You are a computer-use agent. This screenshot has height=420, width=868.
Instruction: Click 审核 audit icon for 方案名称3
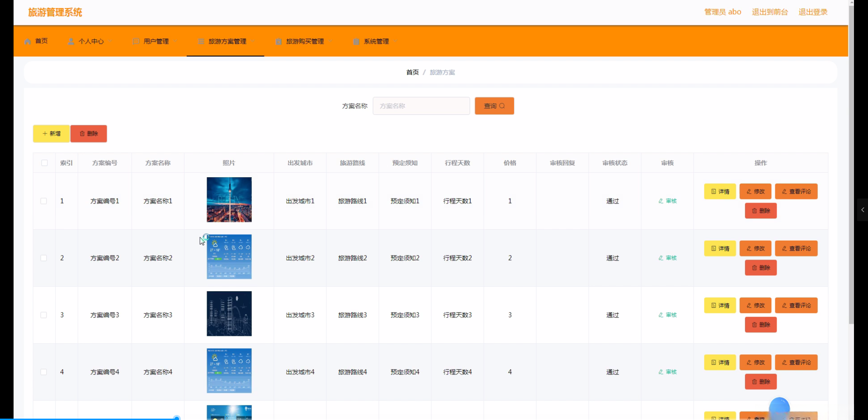coord(667,315)
